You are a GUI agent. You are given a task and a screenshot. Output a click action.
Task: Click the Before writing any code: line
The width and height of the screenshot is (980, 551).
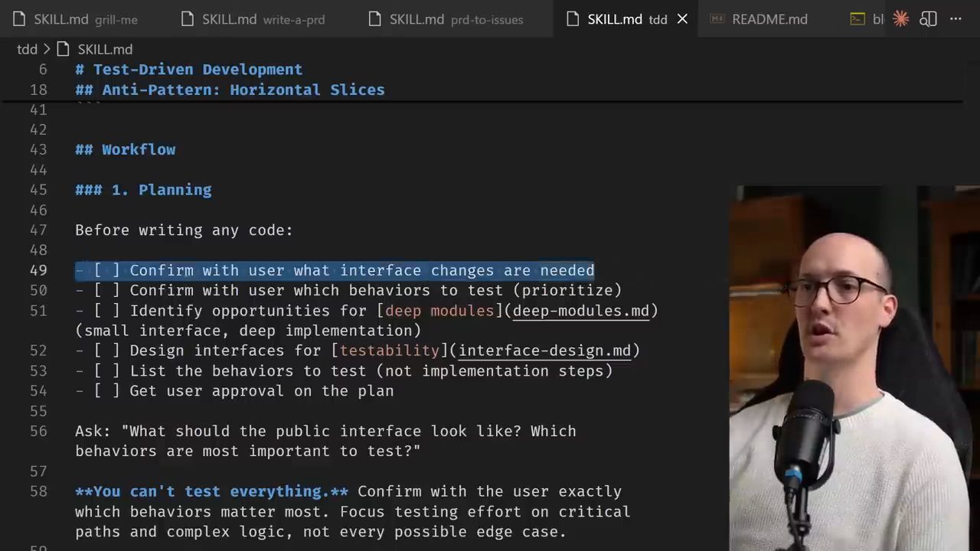pos(184,230)
